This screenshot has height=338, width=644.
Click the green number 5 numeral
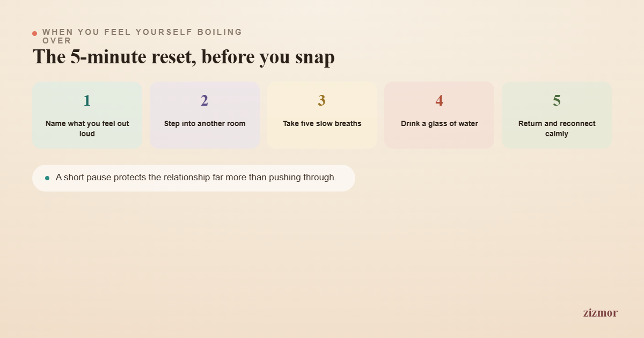pos(557,100)
